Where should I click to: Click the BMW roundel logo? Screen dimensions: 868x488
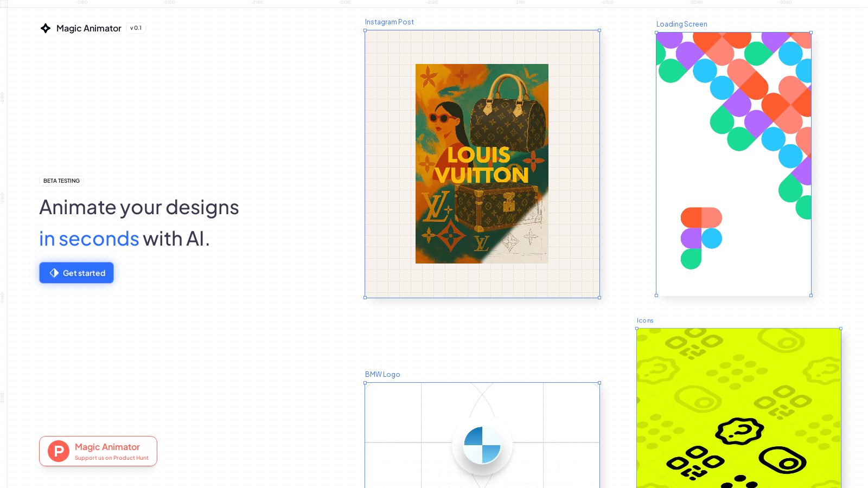[x=482, y=445]
